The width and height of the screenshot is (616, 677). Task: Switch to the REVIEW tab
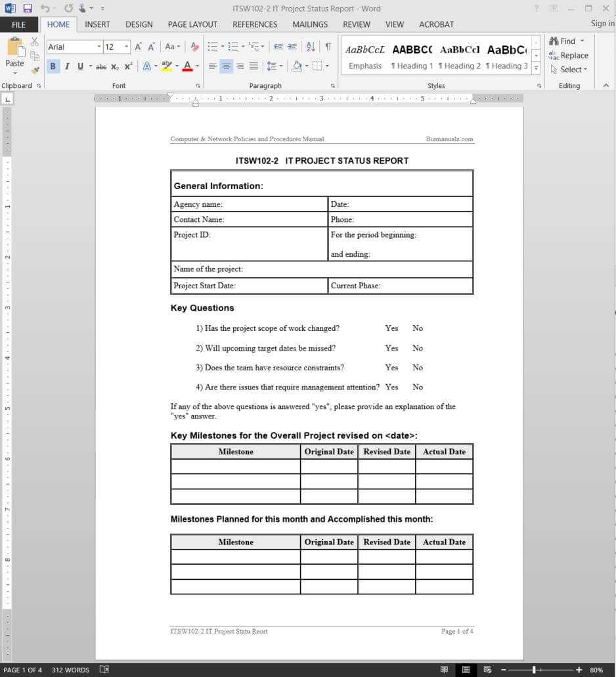tap(356, 24)
